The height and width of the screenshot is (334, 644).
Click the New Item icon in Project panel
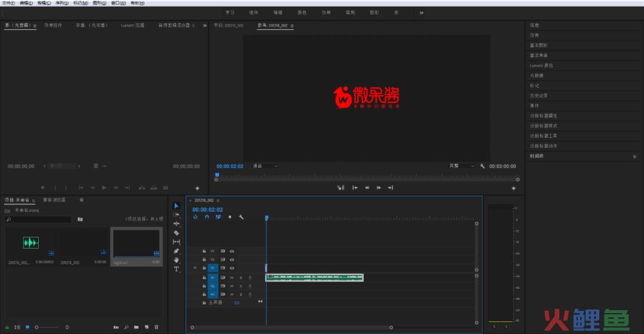147,327
